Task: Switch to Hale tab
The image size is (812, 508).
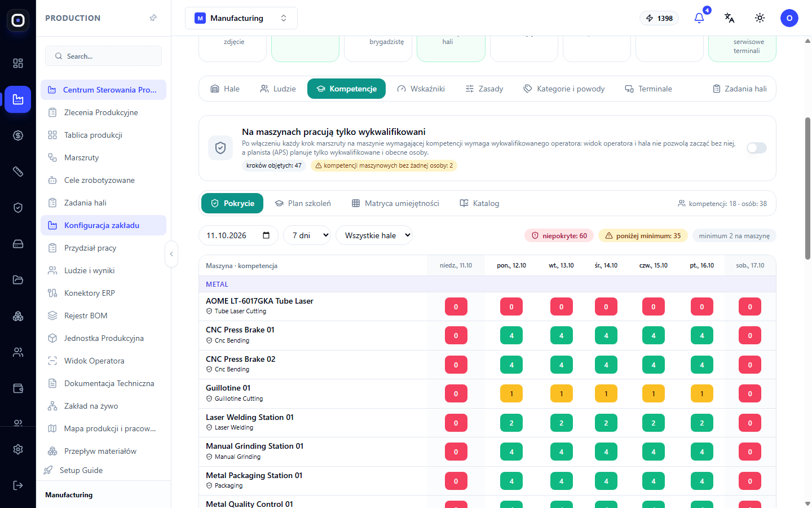Action: point(225,89)
